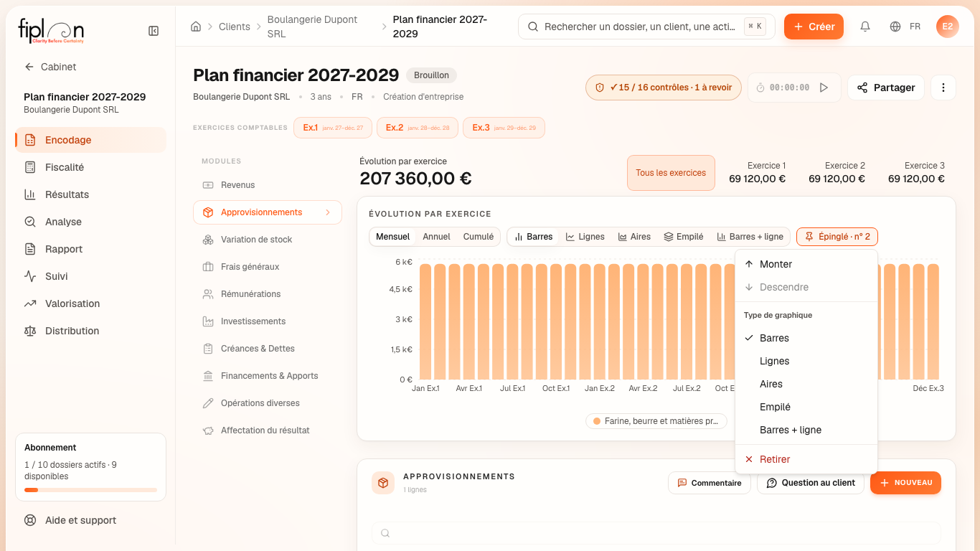Choose Retirer in the pin menu
The width and height of the screenshot is (980, 551).
click(806, 459)
